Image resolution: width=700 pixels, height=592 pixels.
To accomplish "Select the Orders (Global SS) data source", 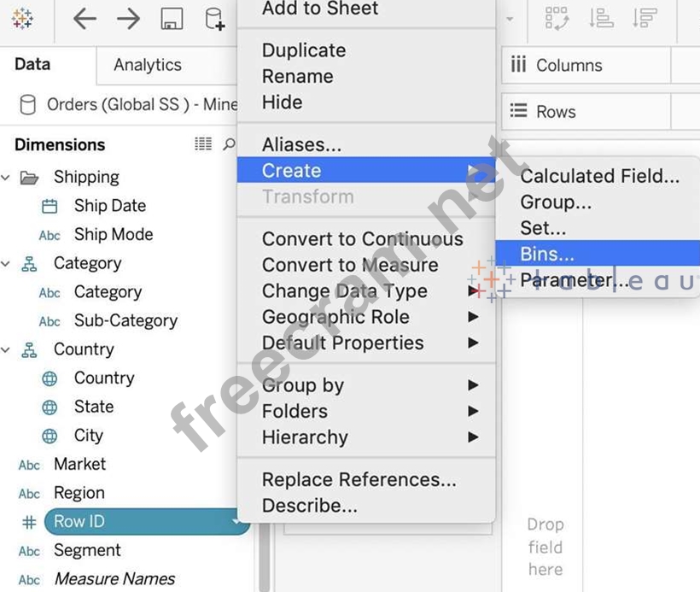I will pyautogui.click(x=128, y=104).
